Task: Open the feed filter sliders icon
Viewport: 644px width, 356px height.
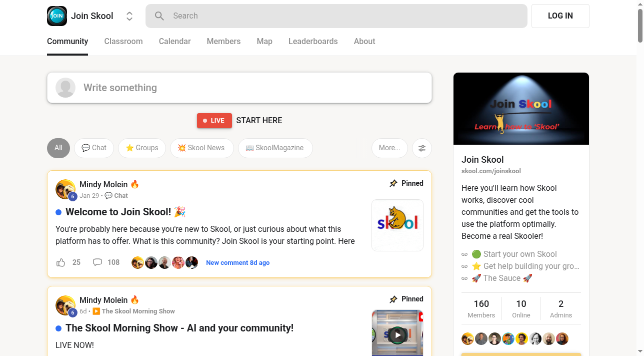Action: click(422, 148)
